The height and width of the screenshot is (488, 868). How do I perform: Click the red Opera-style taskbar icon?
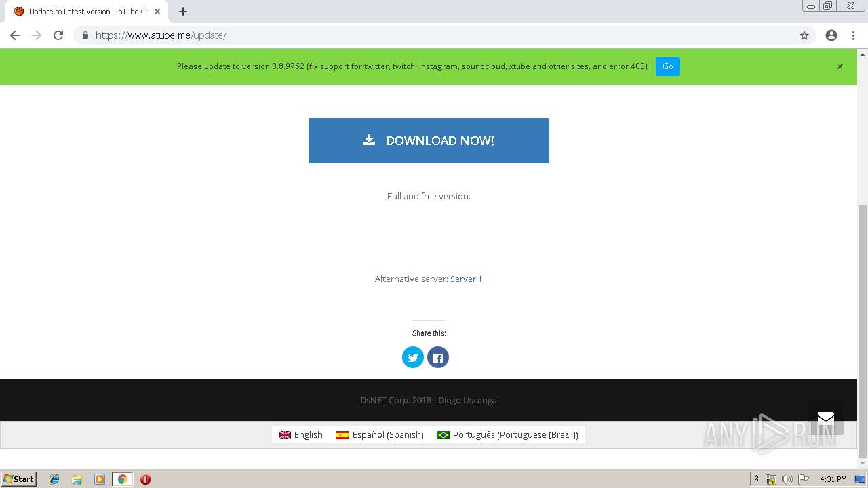(x=145, y=479)
